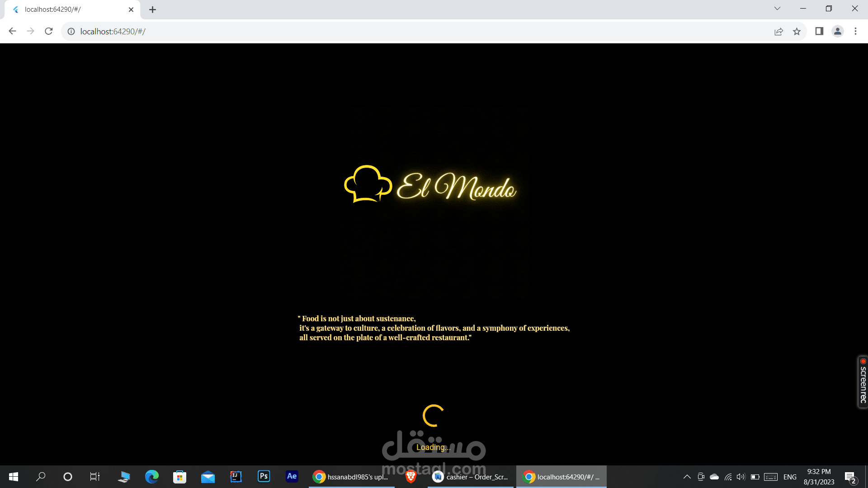The width and height of the screenshot is (868, 488).
Task: Switch to cashier Order_Scr taskbar window
Action: pos(470,477)
